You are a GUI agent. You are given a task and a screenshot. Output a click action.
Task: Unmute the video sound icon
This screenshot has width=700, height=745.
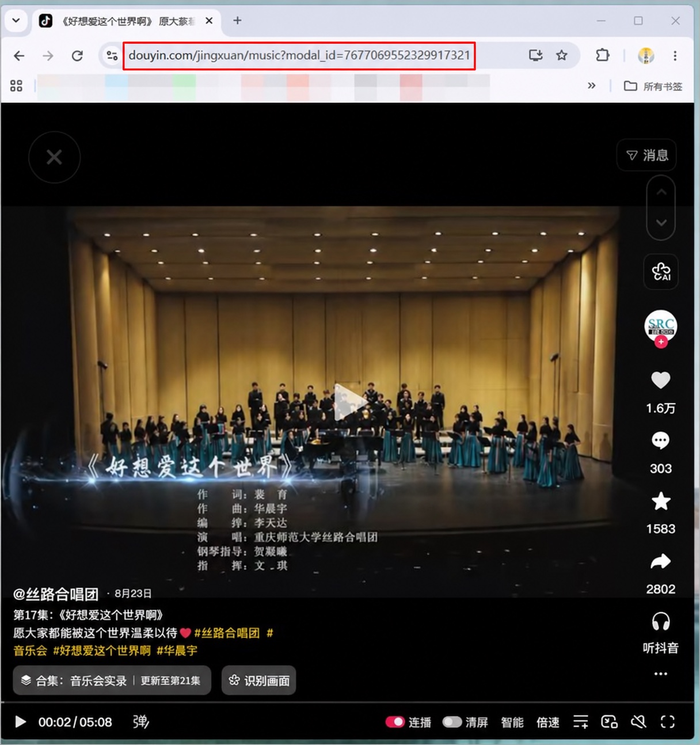638,722
